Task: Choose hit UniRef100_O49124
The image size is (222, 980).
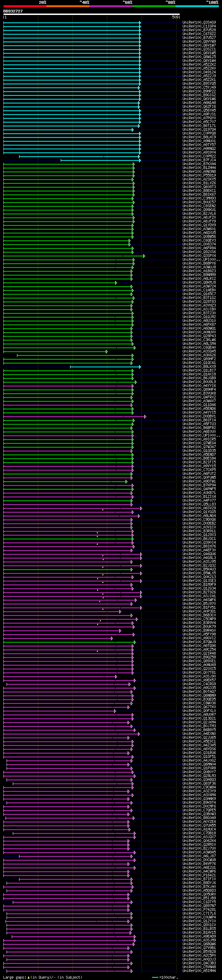Action: [199, 72]
